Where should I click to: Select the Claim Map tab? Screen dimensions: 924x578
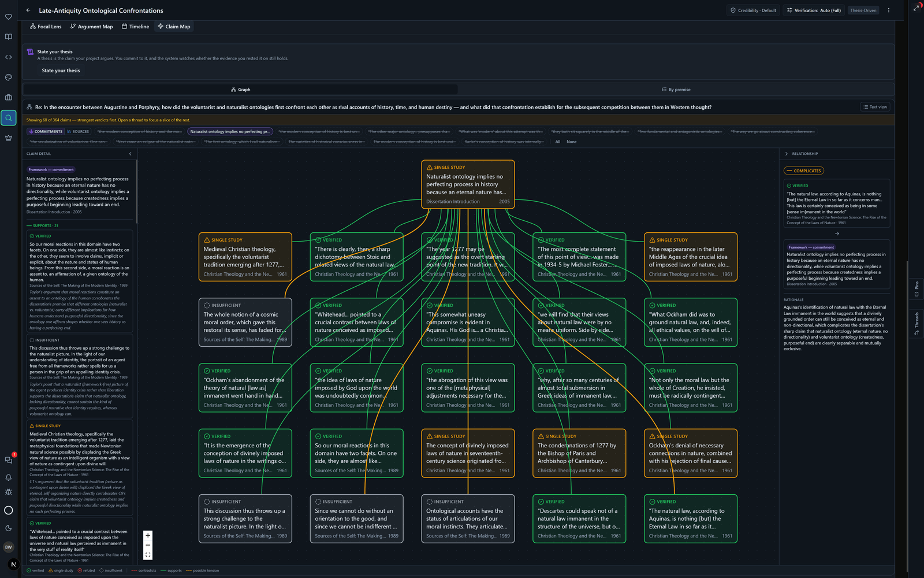pyautogui.click(x=174, y=27)
